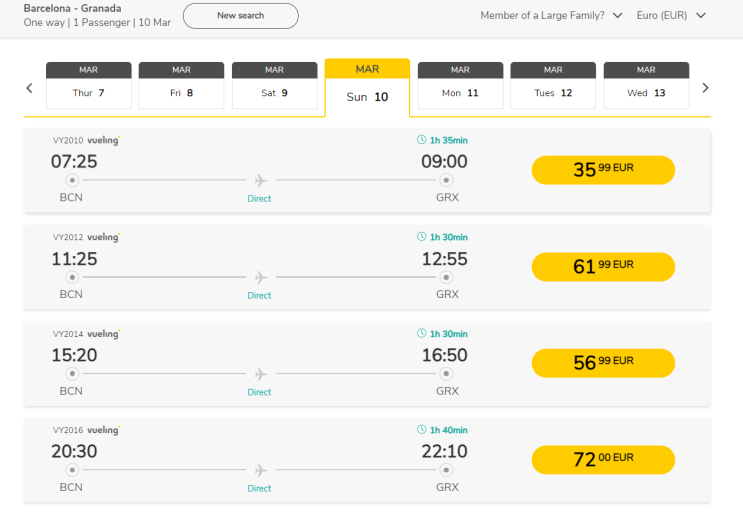
Task: Select the 35.99 EUR fare button
Action: (603, 170)
